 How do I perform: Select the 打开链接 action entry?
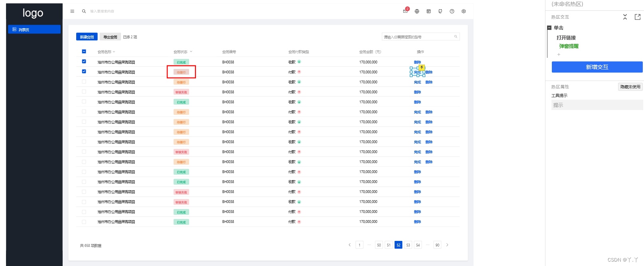coord(566,37)
